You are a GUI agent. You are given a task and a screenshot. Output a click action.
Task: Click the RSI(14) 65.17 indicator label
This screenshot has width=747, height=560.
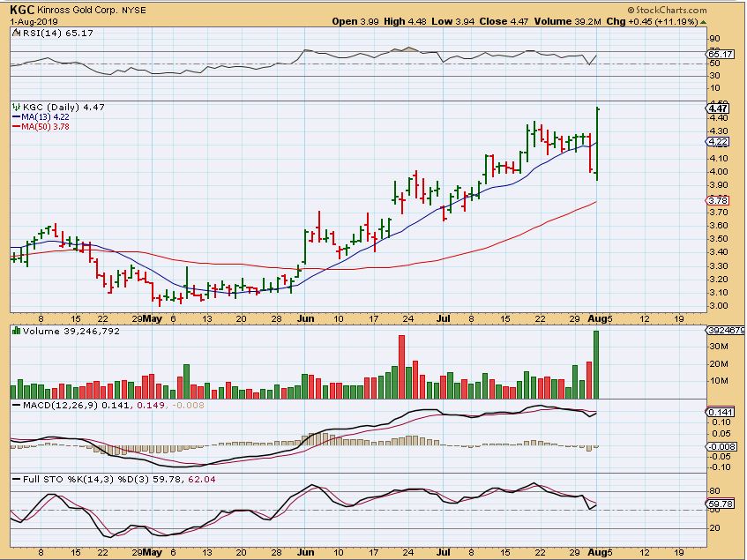[57, 33]
